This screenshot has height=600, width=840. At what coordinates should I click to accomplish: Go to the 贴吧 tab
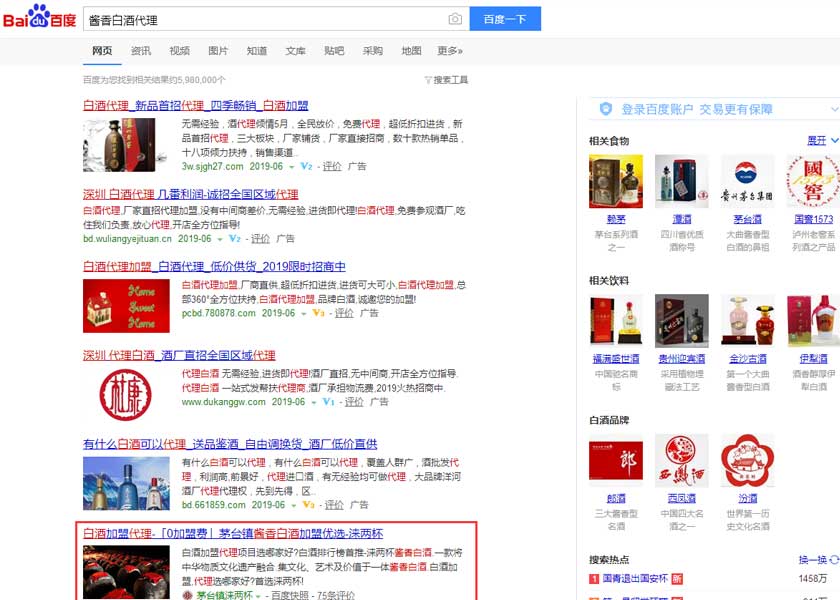tap(334, 51)
